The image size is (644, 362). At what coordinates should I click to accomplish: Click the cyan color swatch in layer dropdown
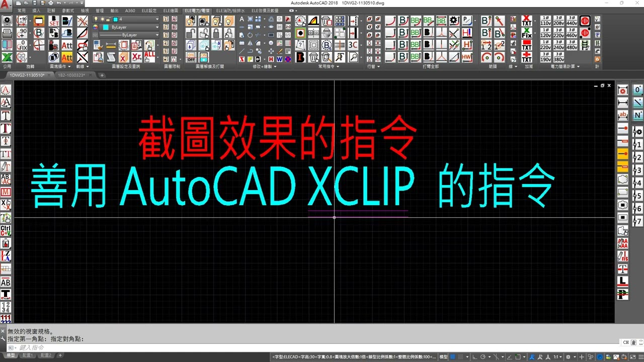[x=115, y=19]
